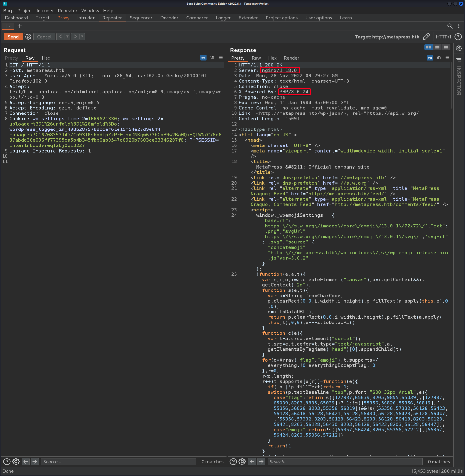Go to next request in history
The width and height of the screenshot is (465, 476).
click(75, 36)
